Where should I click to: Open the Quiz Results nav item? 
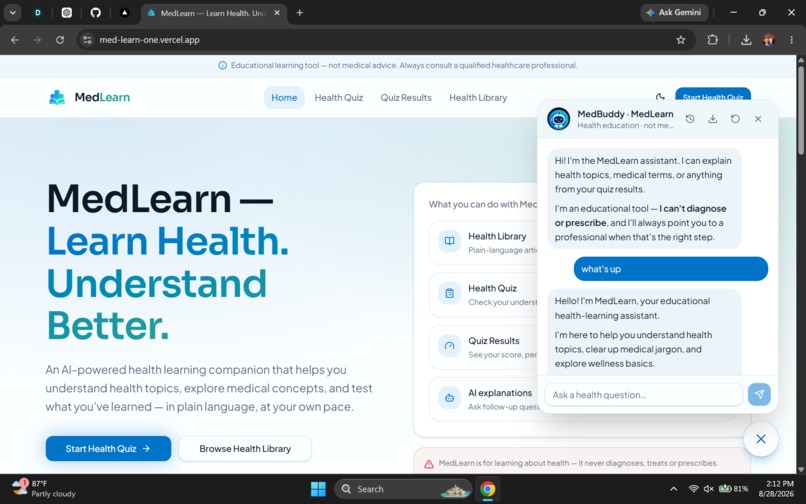[406, 98]
